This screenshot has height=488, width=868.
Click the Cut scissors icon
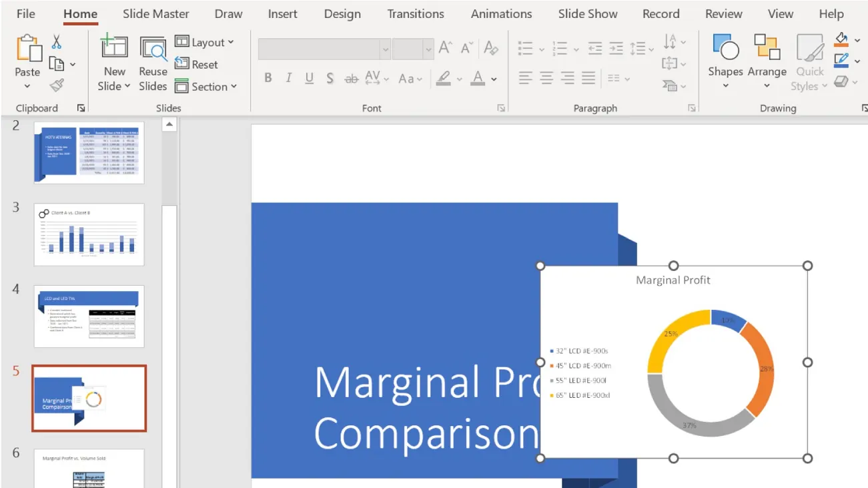(x=58, y=41)
